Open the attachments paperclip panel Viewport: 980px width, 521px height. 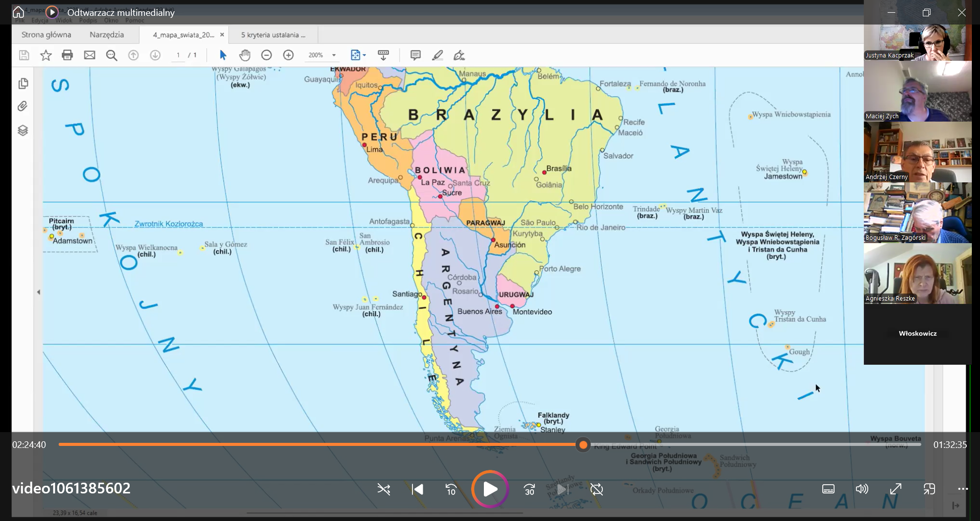point(22,106)
